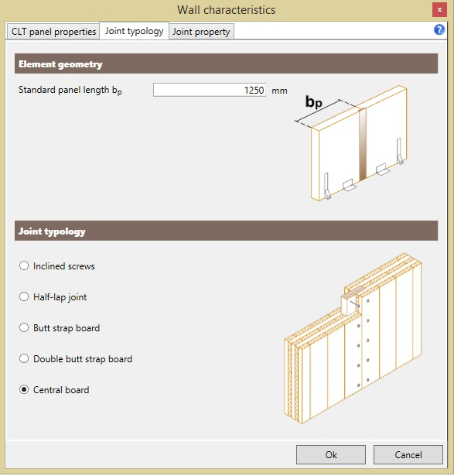Open the Joint property tab

click(x=201, y=32)
